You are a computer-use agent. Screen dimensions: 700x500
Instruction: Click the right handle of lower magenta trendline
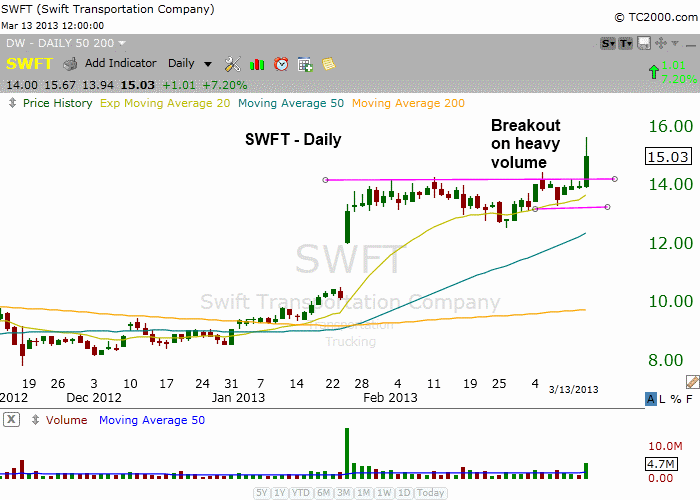point(607,207)
